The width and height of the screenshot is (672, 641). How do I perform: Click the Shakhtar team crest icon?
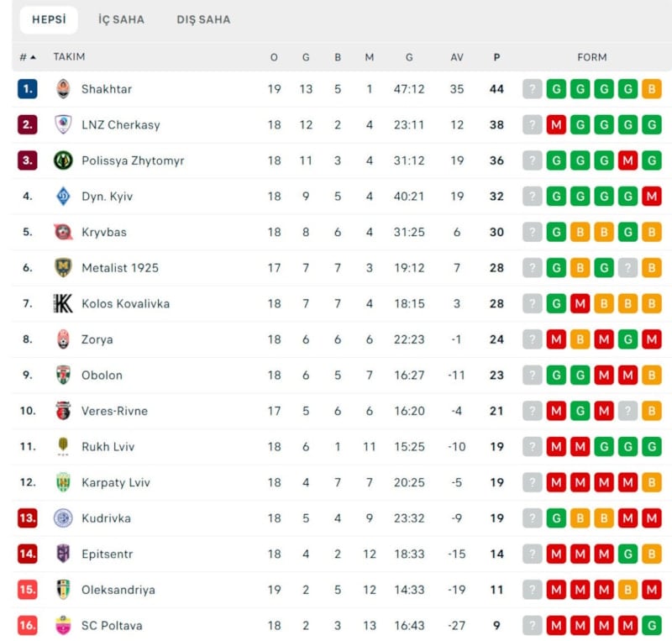click(x=63, y=89)
